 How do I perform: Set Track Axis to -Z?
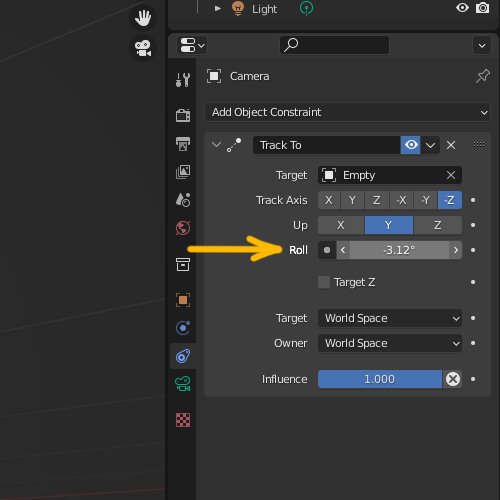pos(450,200)
